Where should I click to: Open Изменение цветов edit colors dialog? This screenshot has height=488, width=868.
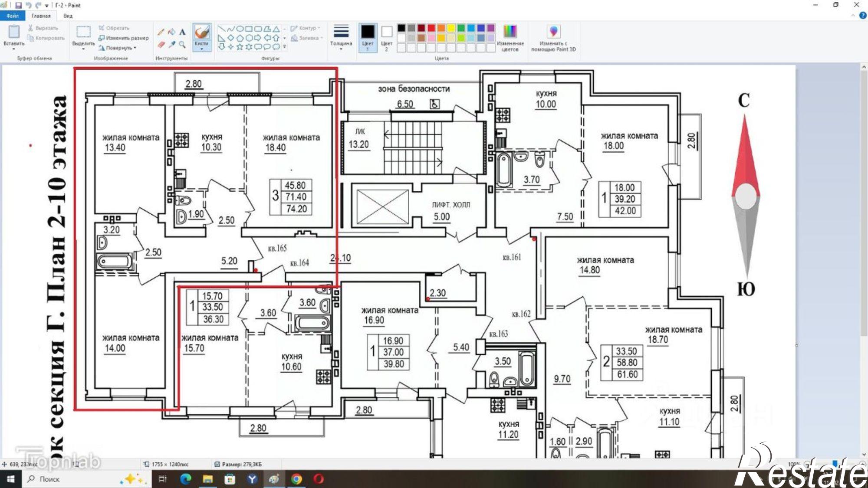pos(510,38)
